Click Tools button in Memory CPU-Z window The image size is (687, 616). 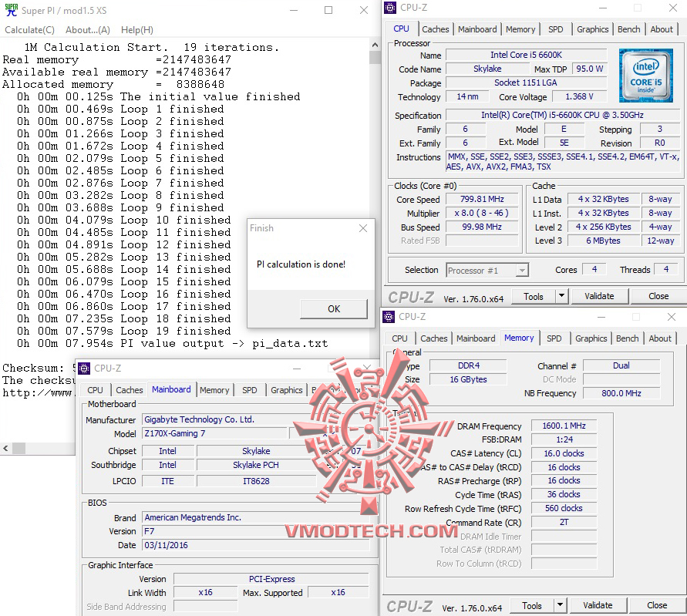(532, 606)
